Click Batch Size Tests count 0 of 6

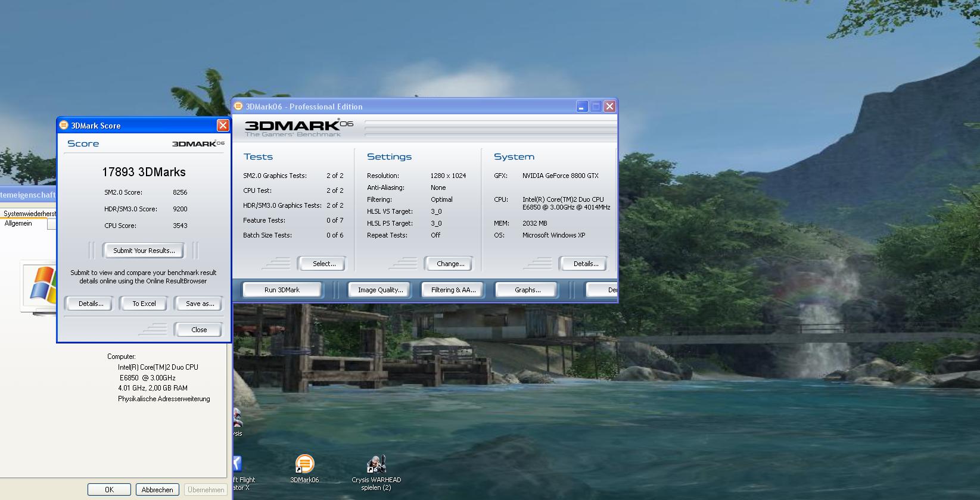335,235
